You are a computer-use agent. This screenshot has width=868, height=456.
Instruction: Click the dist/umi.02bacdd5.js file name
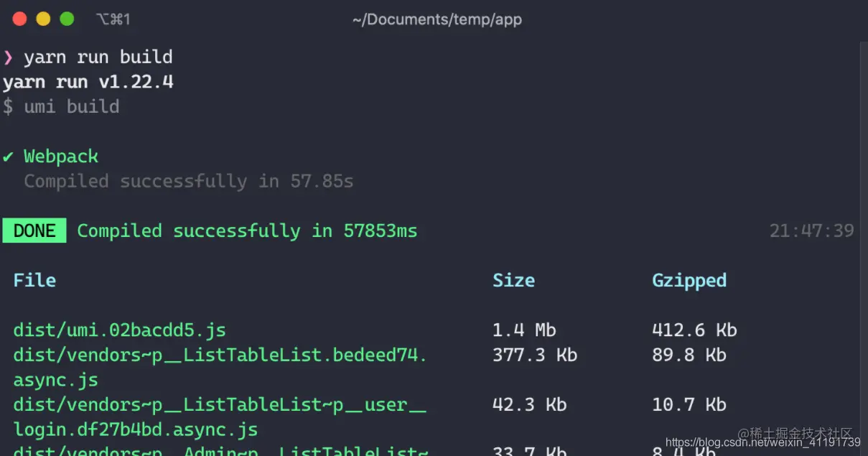click(120, 330)
